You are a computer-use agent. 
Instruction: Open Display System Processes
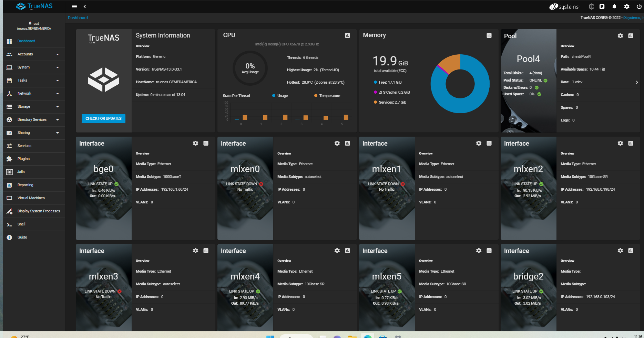click(34, 211)
